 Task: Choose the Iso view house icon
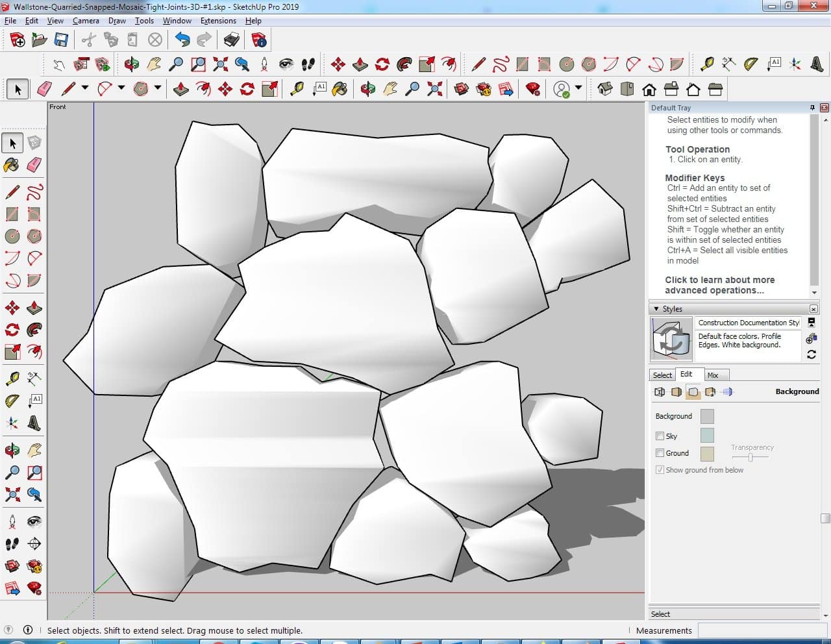tap(605, 89)
